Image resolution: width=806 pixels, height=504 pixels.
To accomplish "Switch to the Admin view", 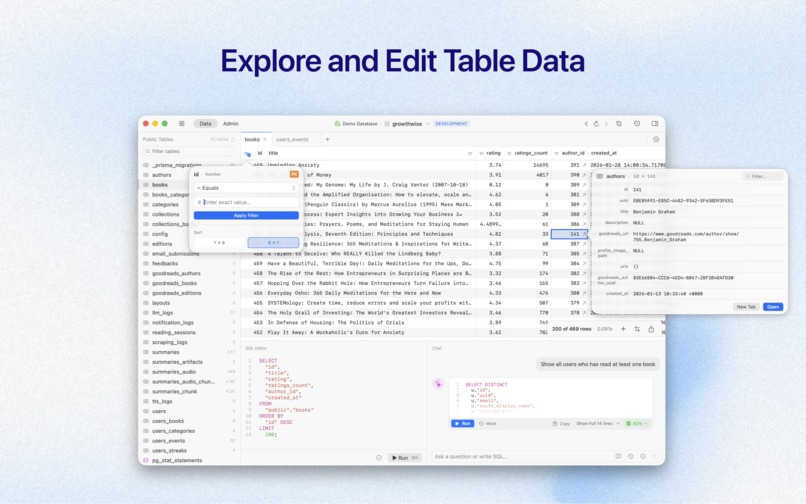I will click(x=231, y=123).
